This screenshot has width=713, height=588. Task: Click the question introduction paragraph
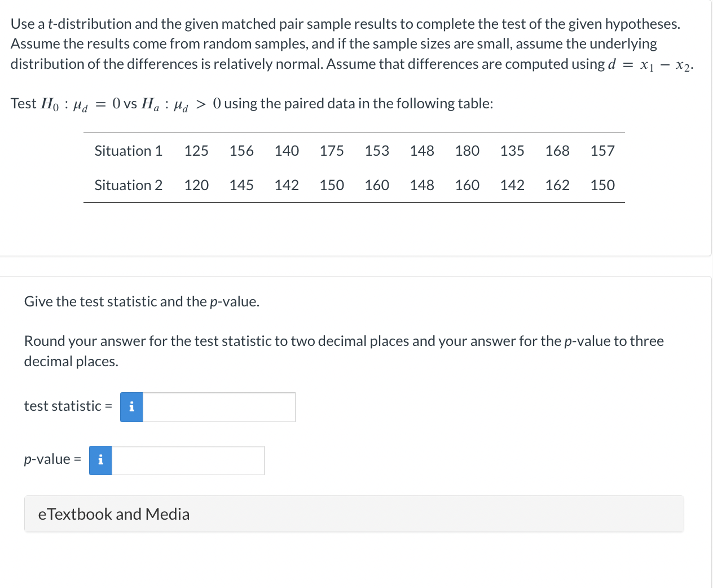pyautogui.click(x=353, y=43)
